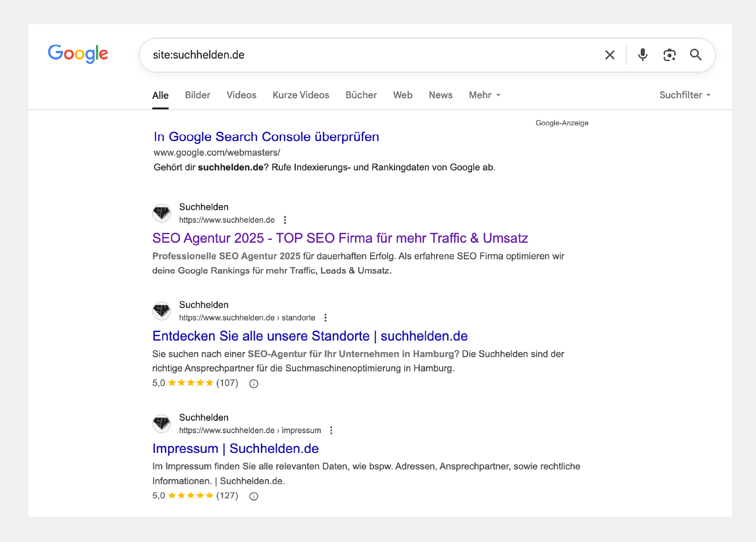This screenshot has width=756, height=542.
Task: Open Google Lens image search icon
Action: click(x=670, y=55)
